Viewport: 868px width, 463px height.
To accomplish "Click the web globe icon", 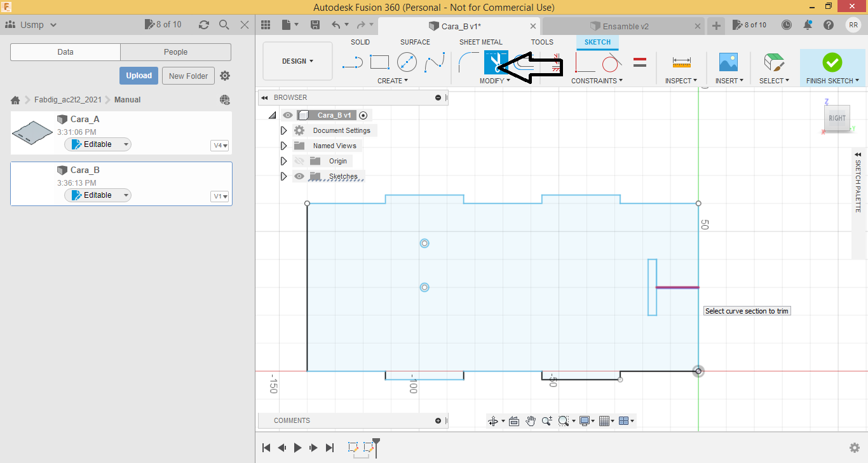I will pos(224,100).
